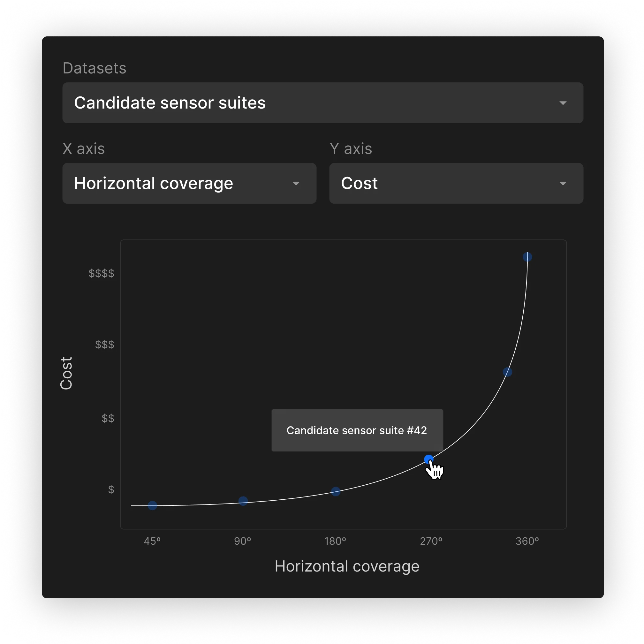Click the data point above 90°

click(x=242, y=502)
